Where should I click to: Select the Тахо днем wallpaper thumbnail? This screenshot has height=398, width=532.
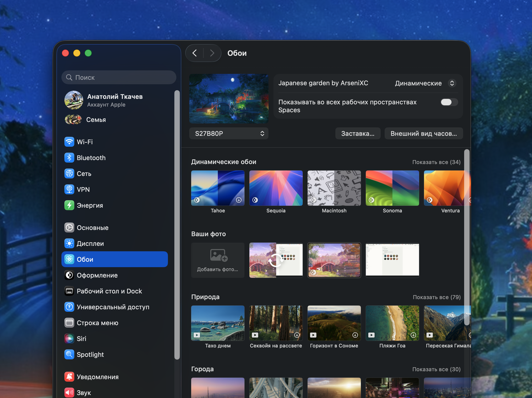(218, 323)
